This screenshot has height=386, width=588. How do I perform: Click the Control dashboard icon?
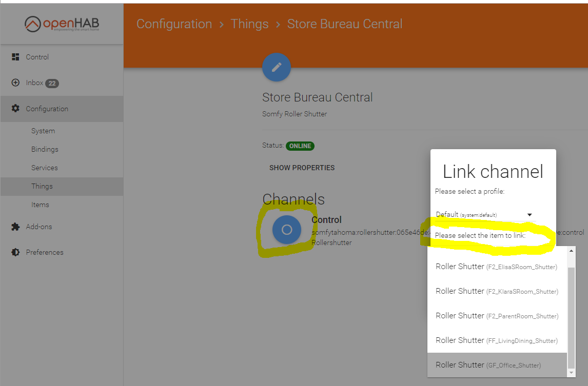tap(15, 57)
